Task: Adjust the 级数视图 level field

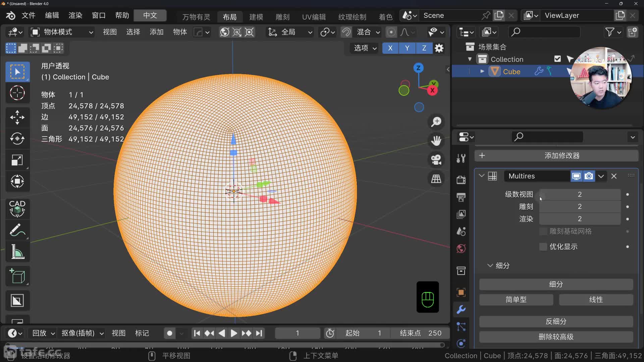Action: coord(580,194)
